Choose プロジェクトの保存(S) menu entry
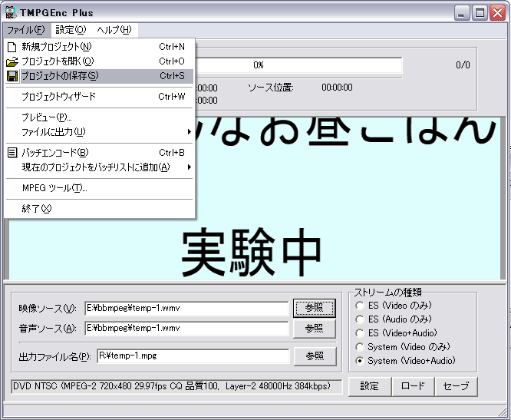The width and height of the screenshot is (511, 420). [100, 76]
